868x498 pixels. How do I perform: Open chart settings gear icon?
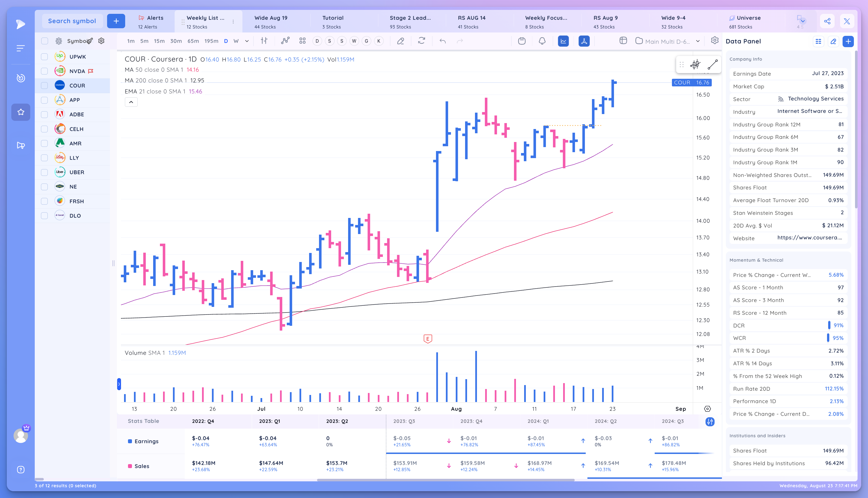715,41
